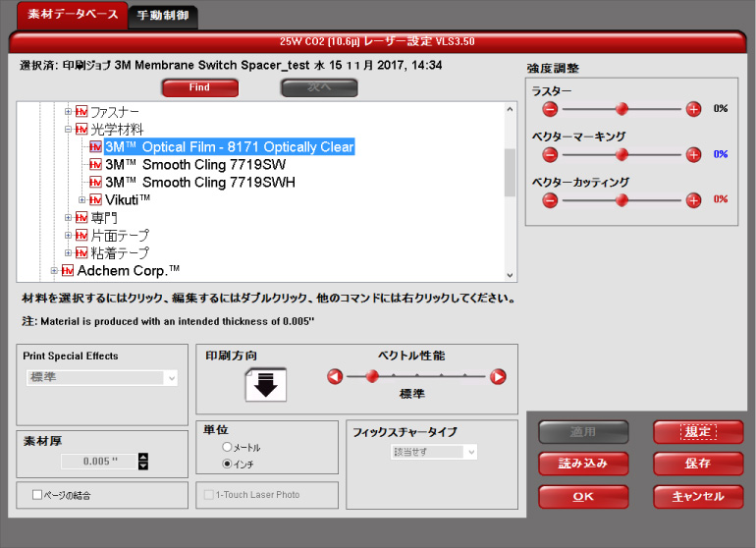
Task: Expand the Adchem Corp. tree node
Action: [x=54, y=271]
